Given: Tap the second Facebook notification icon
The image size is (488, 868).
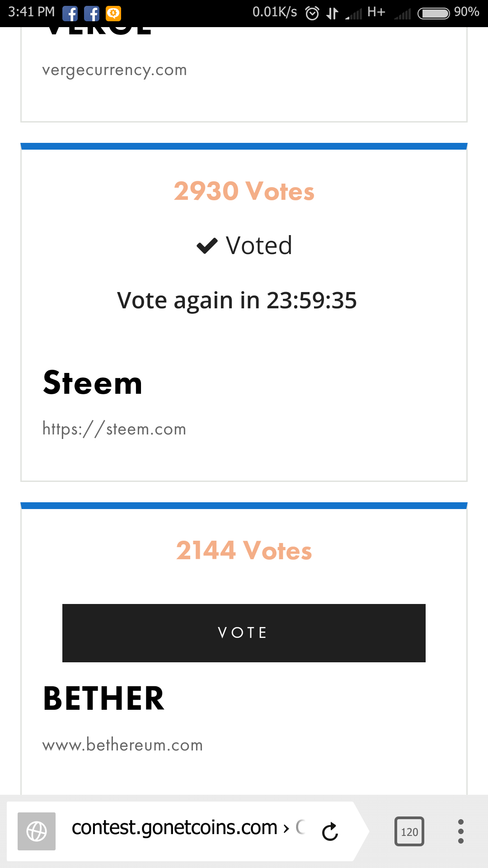Looking at the screenshot, I should [x=92, y=14].
